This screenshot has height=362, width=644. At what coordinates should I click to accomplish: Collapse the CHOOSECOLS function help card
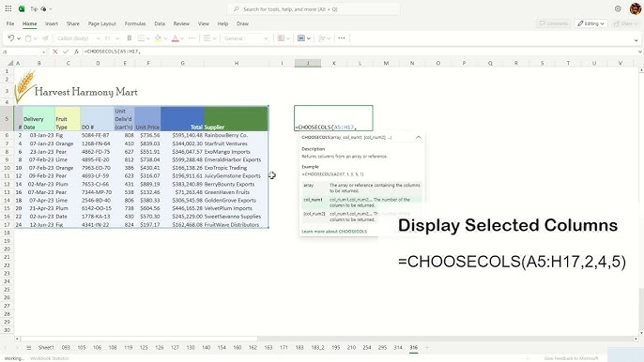tap(419, 137)
